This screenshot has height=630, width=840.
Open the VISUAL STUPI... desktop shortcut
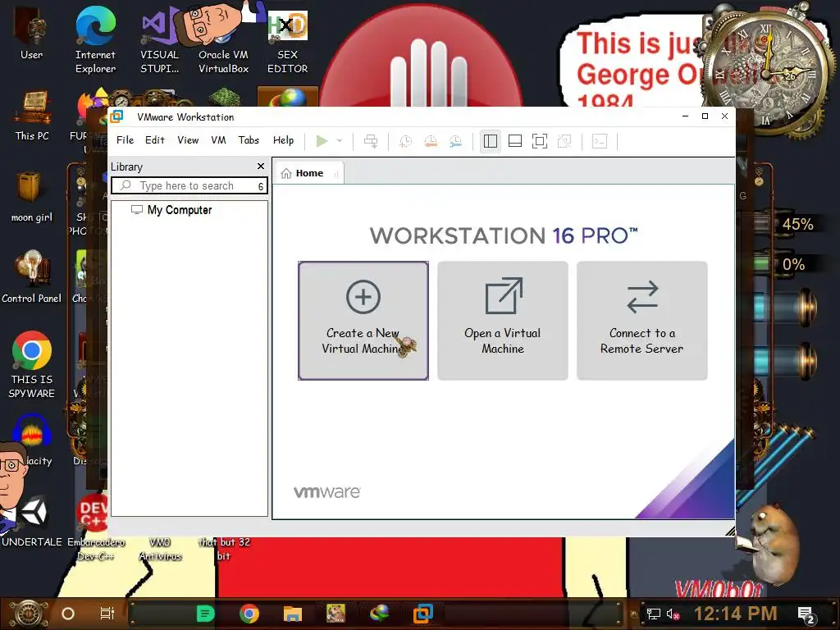coord(160,40)
